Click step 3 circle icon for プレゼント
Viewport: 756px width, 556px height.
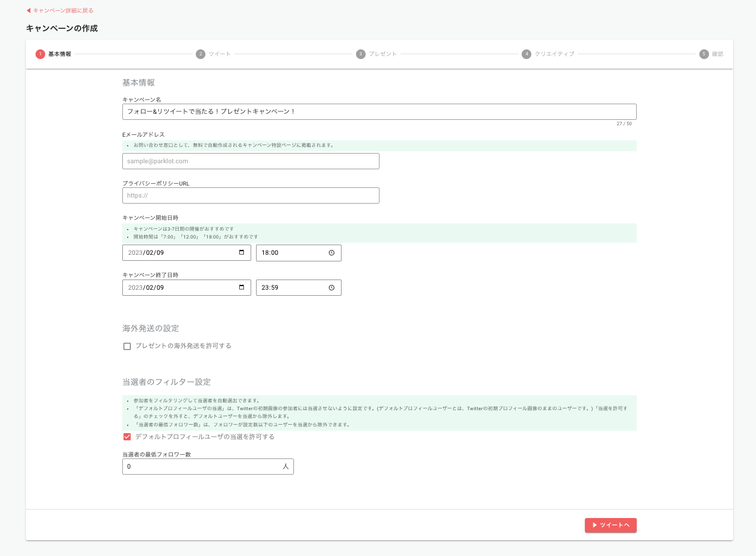pyautogui.click(x=360, y=54)
